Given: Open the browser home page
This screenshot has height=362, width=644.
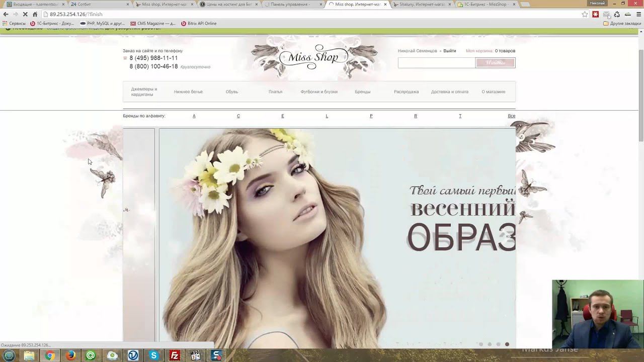Looking at the screenshot, I should pos(35,15).
